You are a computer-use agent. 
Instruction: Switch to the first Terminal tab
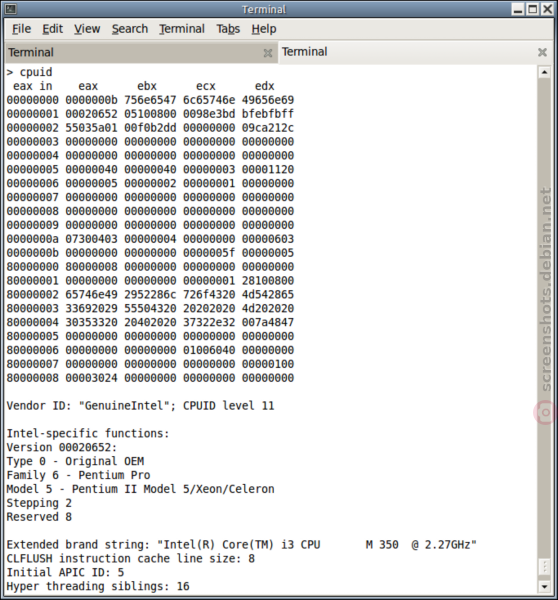coord(134,52)
